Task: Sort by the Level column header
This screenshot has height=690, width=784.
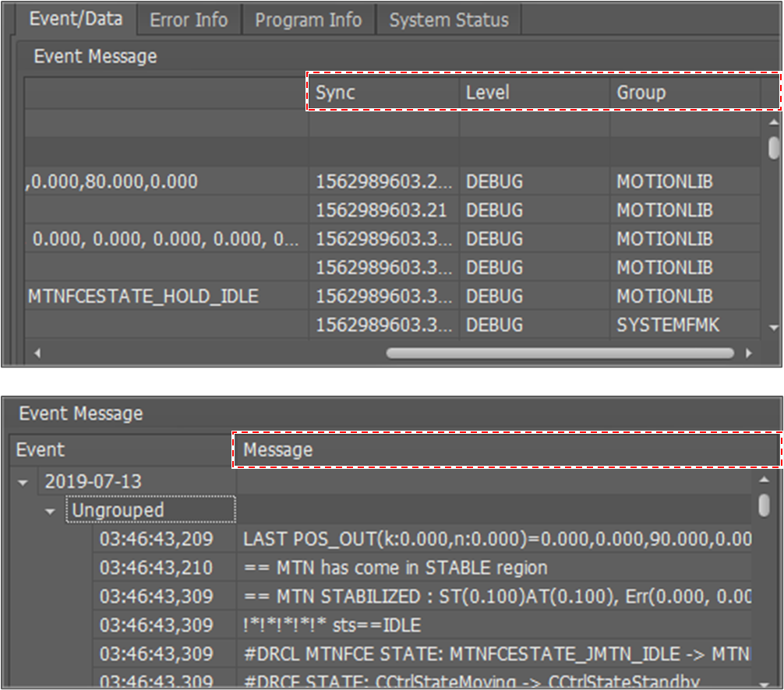Action: [x=534, y=93]
